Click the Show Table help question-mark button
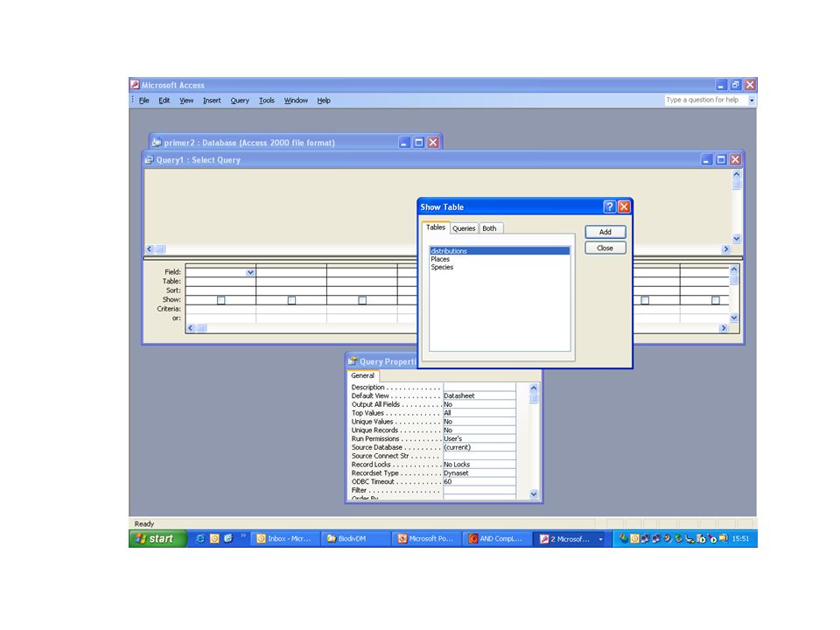The image size is (840, 630). click(x=609, y=206)
